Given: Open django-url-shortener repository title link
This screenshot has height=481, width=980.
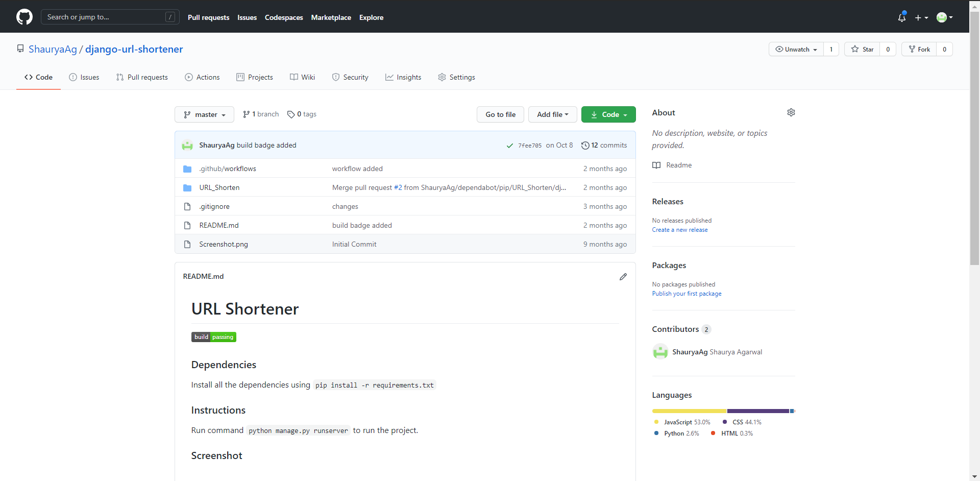Looking at the screenshot, I should (134, 49).
